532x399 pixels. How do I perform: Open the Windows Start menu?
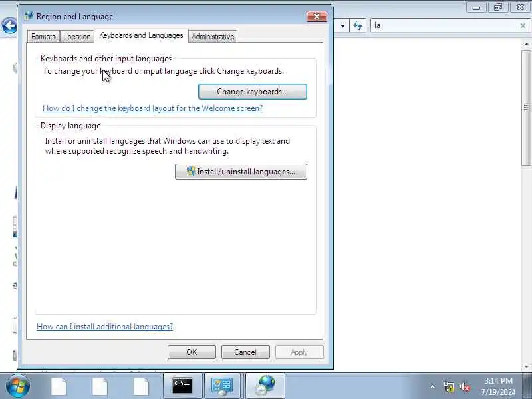point(17,386)
